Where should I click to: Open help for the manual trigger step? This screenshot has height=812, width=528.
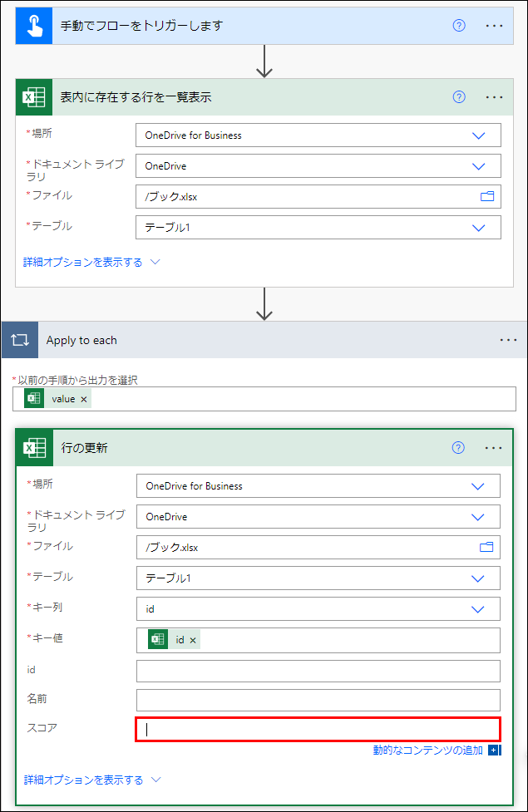(459, 26)
